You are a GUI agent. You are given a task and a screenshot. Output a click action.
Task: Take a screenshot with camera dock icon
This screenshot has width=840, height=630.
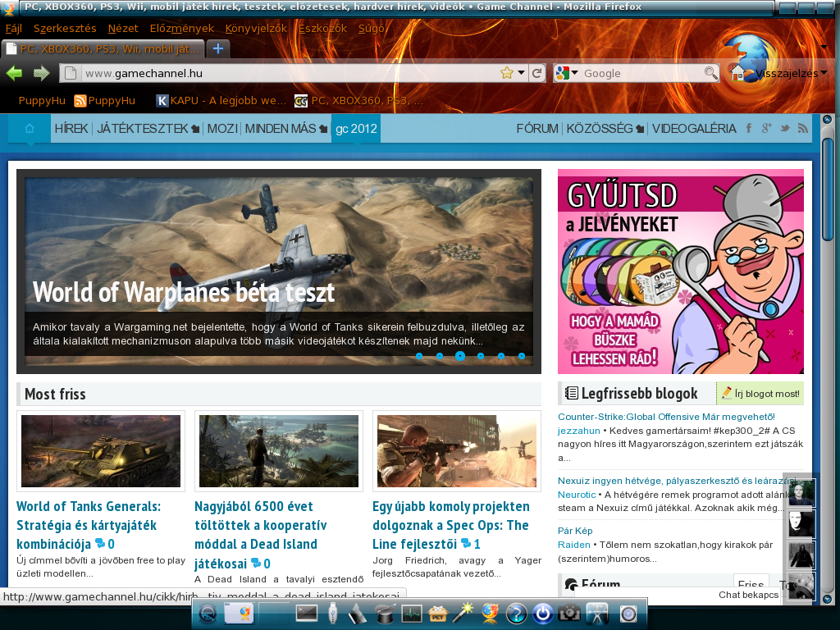point(569,614)
